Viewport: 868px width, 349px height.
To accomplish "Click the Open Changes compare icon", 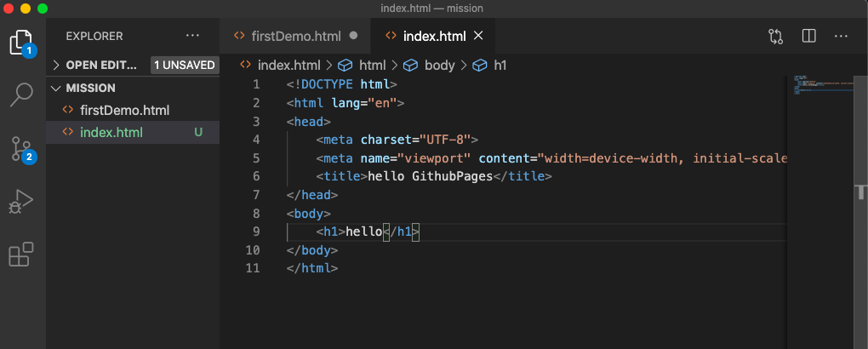I will (775, 37).
